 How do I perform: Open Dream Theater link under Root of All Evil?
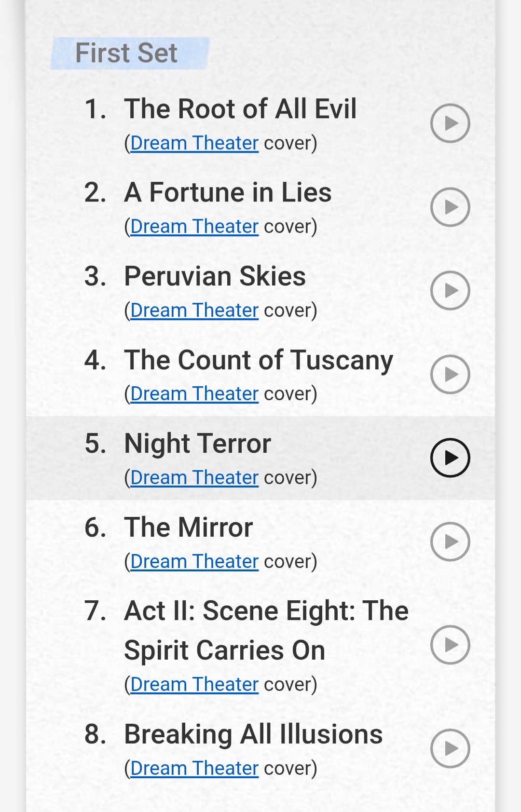pyautogui.click(x=194, y=143)
